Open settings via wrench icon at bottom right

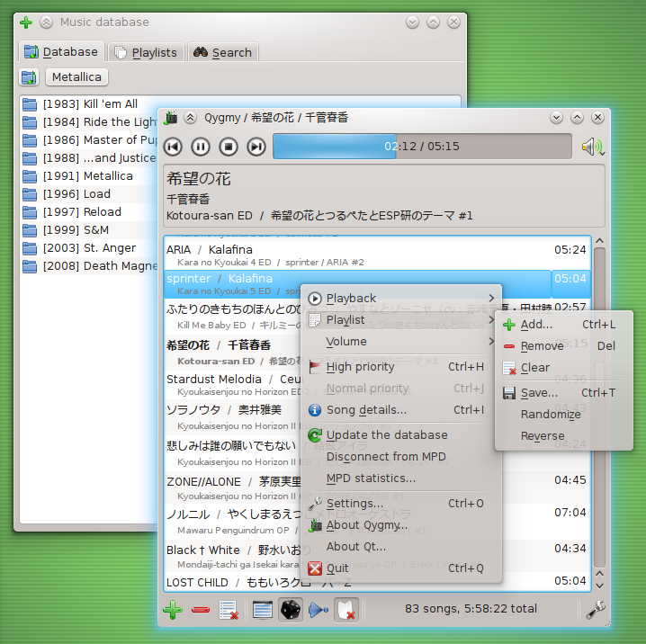click(596, 610)
